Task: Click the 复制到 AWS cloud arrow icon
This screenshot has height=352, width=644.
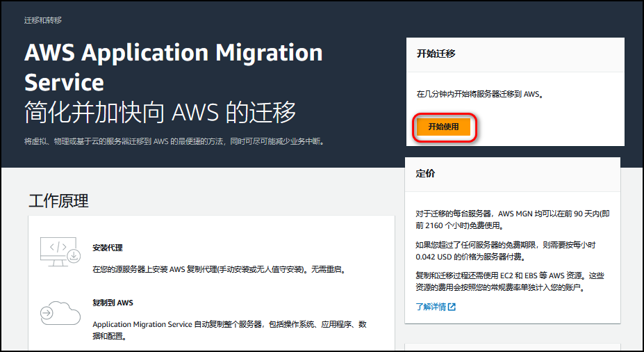Action: tap(60, 313)
